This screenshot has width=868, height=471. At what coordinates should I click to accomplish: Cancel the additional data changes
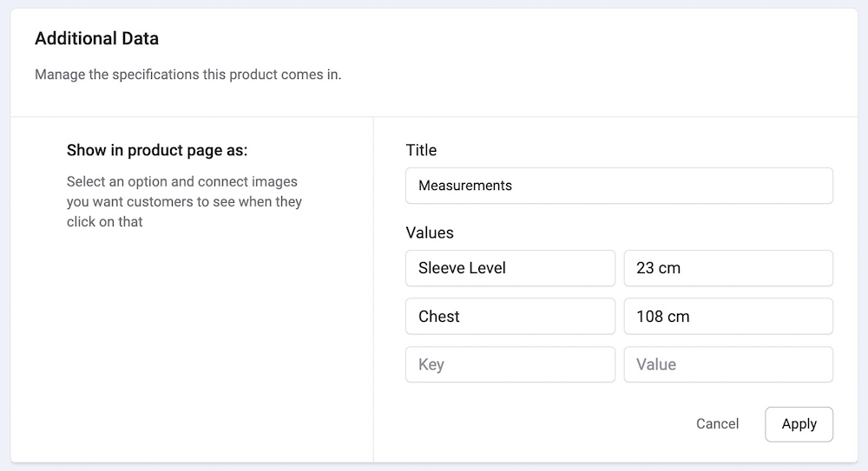click(x=717, y=424)
